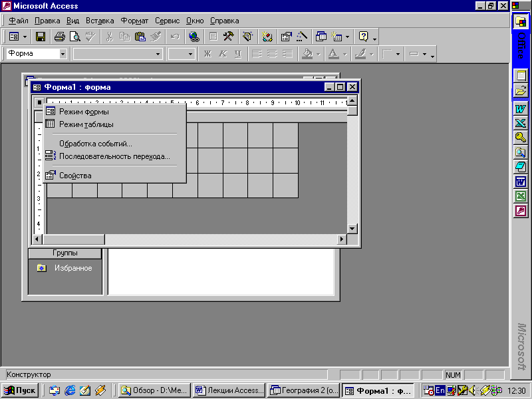Click the Paste clipboard icon
The image size is (532, 399).
tap(140, 37)
